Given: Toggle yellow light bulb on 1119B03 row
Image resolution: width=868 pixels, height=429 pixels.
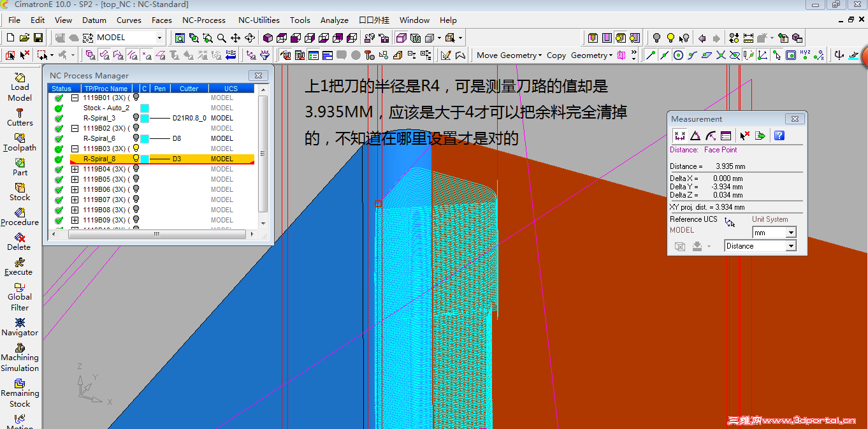Looking at the screenshot, I should 136,149.
